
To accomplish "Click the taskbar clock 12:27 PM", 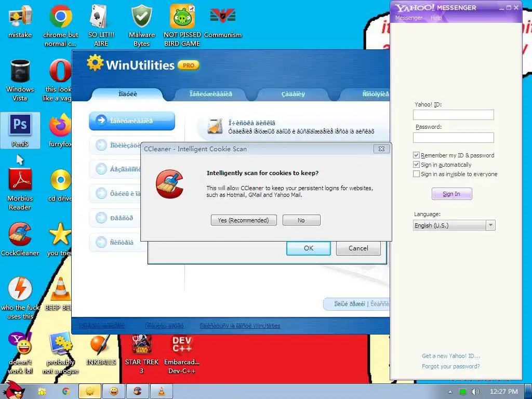I will tap(504, 392).
